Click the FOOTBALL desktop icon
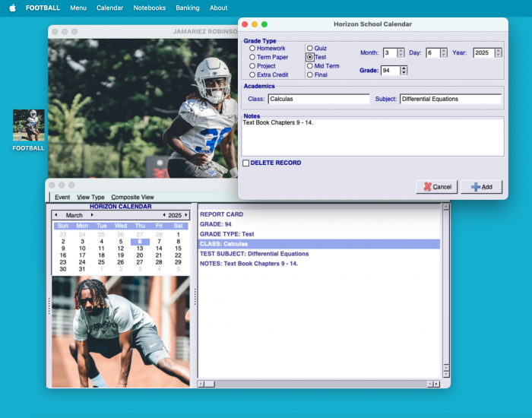The image size is (532, 418). click(29, 125)
